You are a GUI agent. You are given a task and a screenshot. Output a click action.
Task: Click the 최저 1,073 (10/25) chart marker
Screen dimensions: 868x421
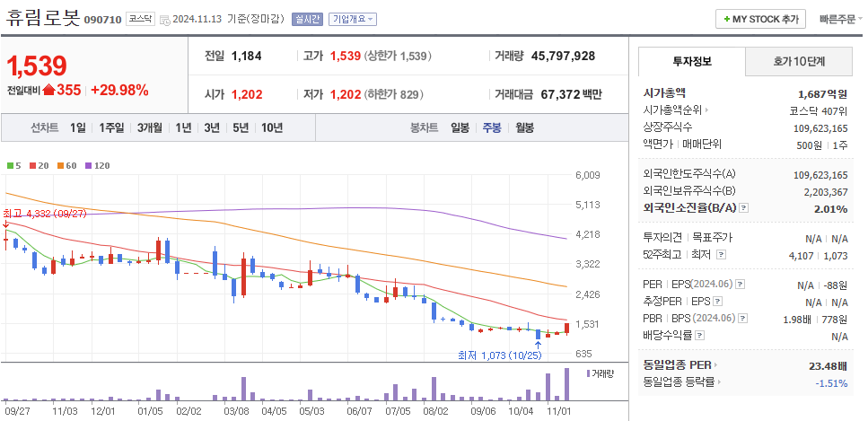pos(500,355)
